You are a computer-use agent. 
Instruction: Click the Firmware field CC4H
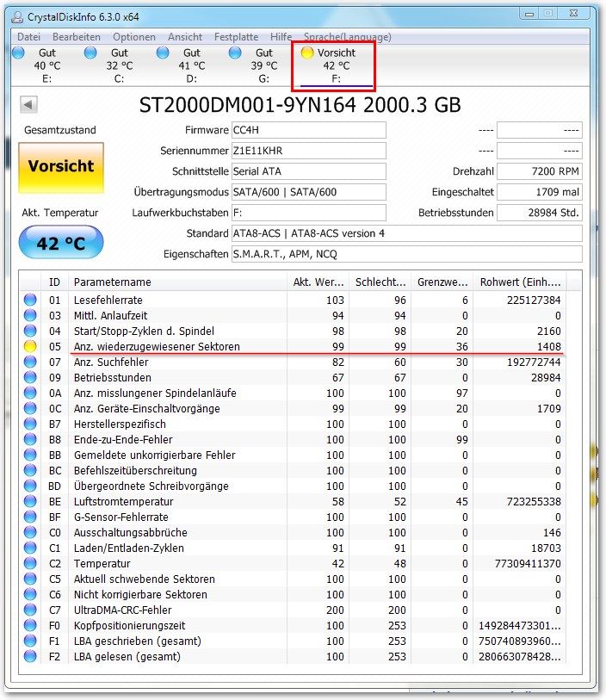tap(309, 130)
